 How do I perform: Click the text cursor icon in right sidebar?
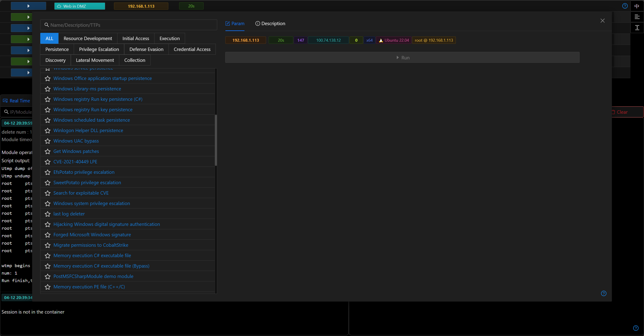point(637,28)
